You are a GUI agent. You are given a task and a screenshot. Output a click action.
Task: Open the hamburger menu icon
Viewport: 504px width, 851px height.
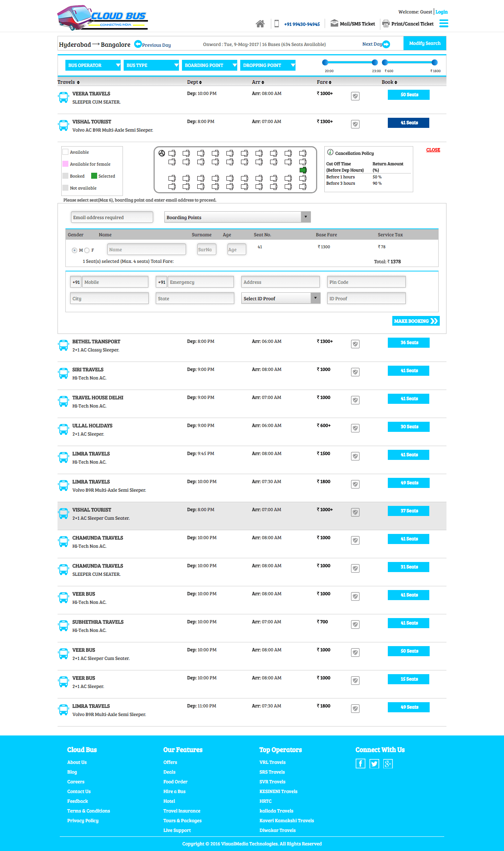click(443, 24)
